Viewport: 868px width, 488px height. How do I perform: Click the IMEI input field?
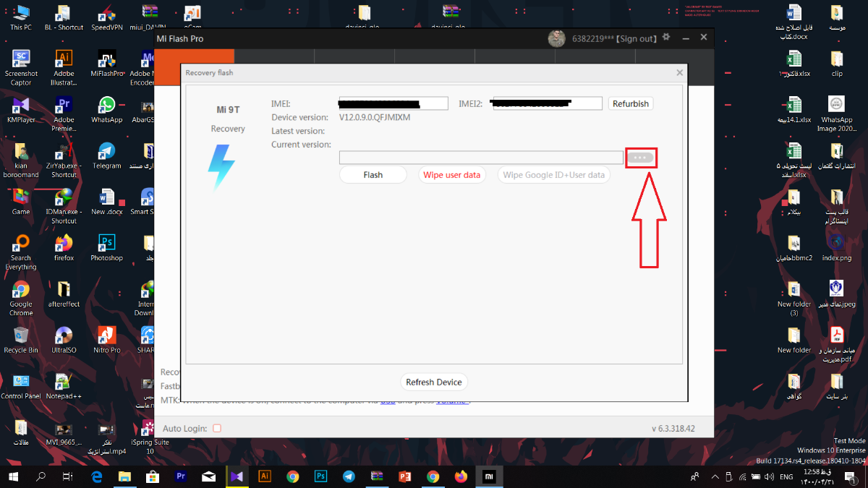393,103
